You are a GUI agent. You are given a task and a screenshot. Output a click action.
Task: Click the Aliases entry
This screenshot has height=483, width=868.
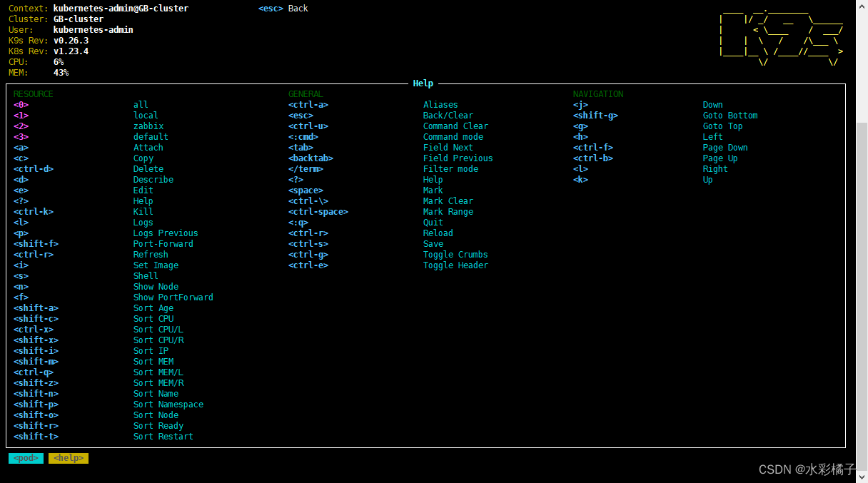pyautogui.click(x=440, y=105)
